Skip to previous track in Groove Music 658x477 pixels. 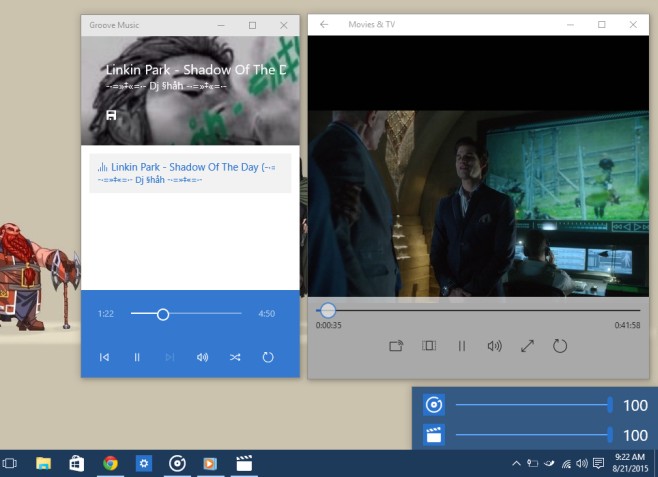click(104, 357)
